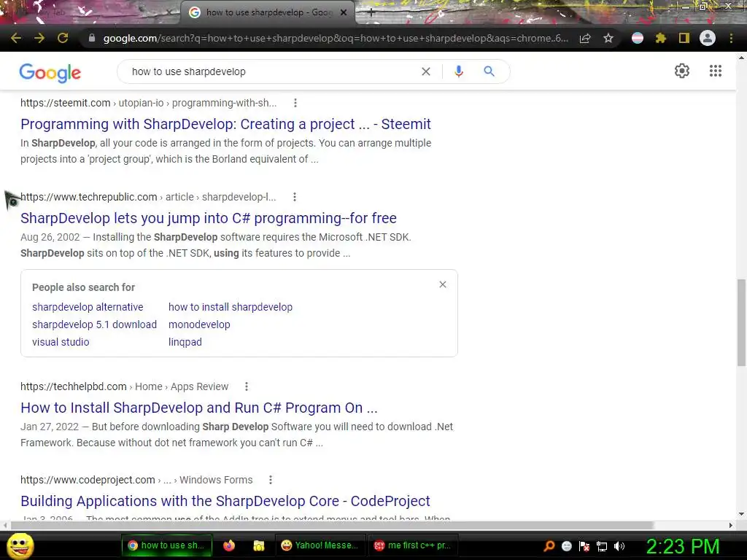
Task: Click the orange magnifier tray icon
Action: click(549, 545)
